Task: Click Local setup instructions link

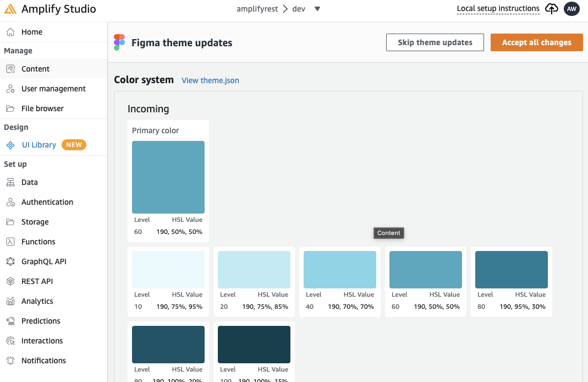Action: pos(498,9)
